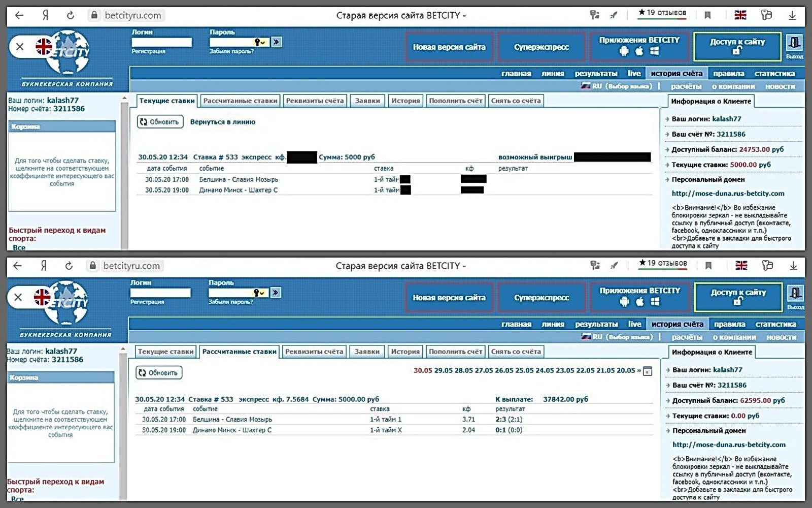Click the Логин input field in top page
The image size is (812, 508).
162,42
